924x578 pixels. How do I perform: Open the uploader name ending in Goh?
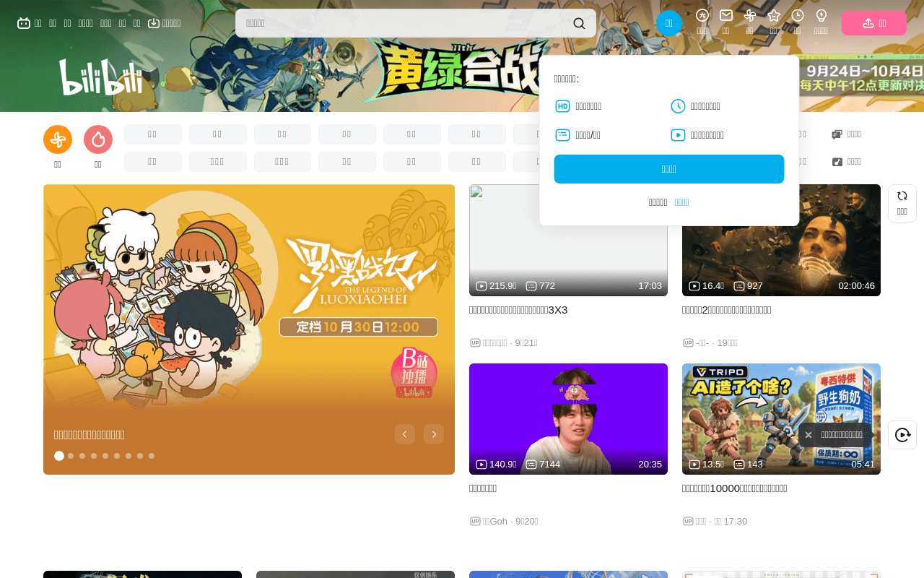point(495,522)
